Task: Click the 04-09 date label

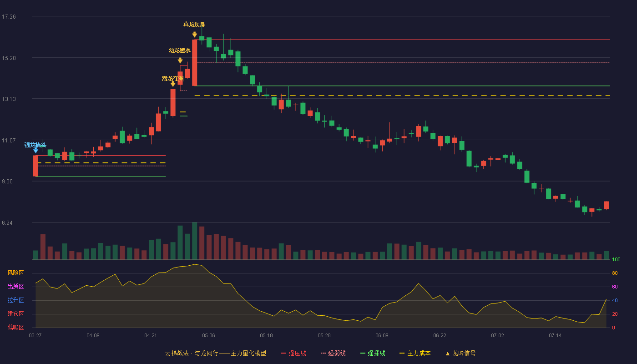Action: click(x=93, y=335)
